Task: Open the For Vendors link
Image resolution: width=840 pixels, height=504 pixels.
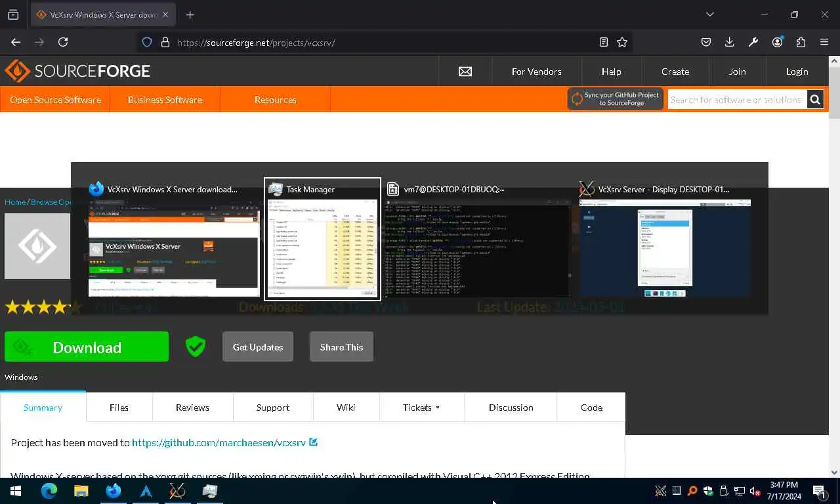Action: [536, 72]
